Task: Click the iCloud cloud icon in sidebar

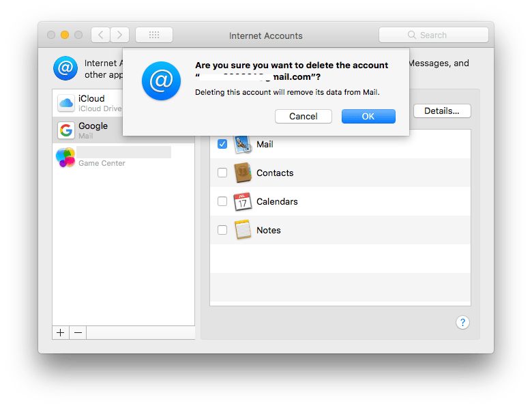Action: click(x=66, y=104)
